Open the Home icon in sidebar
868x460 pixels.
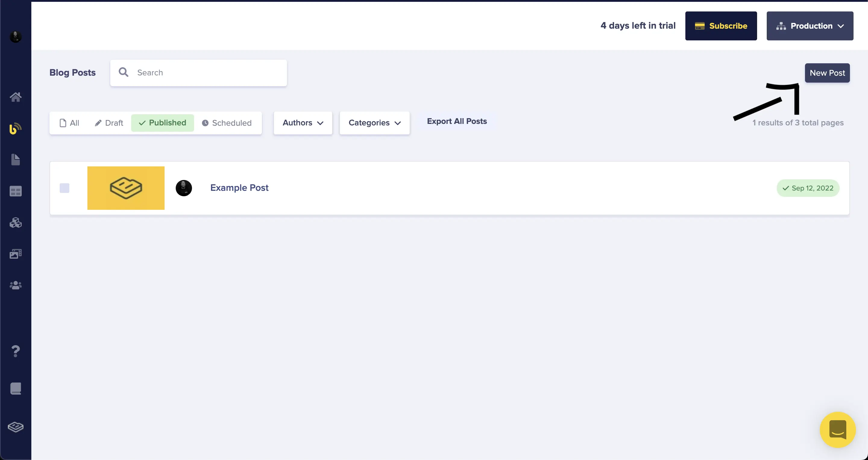(x=15, y=97)
